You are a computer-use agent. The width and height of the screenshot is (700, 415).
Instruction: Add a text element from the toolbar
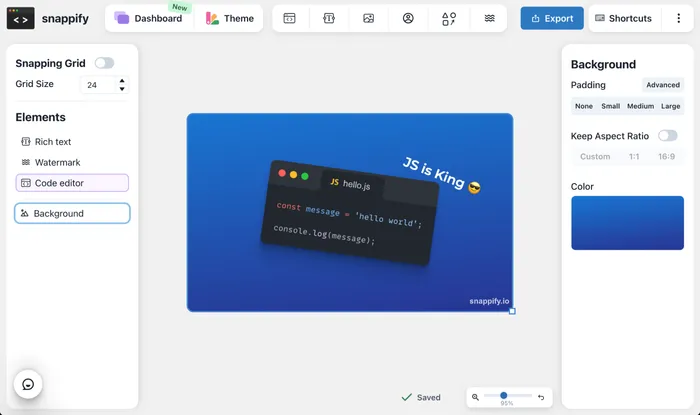tap(329, 18)
